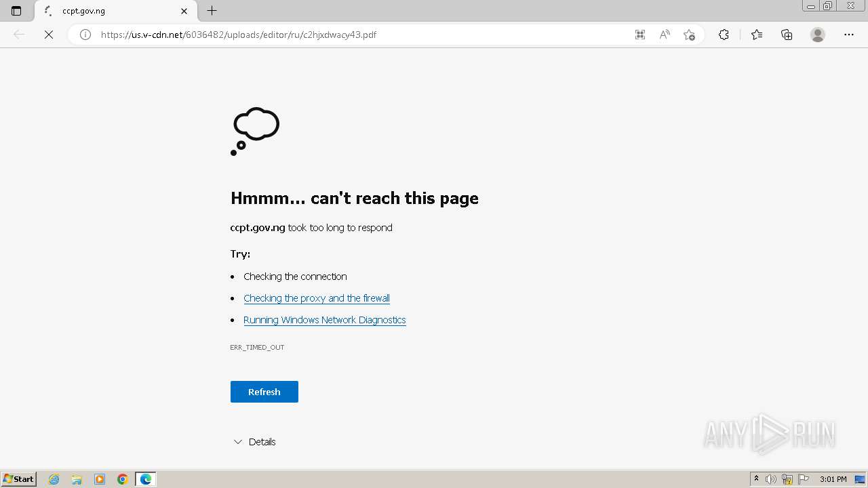868x488 pixels.
Task: Click Running Windows Network Diagnostics link
Action: (x=325, y=320)
